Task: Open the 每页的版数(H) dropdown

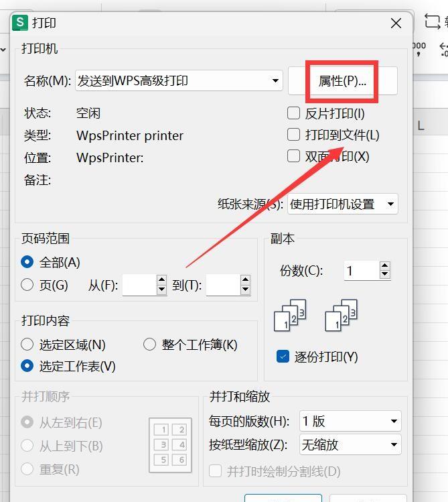Action: [350, 421]
